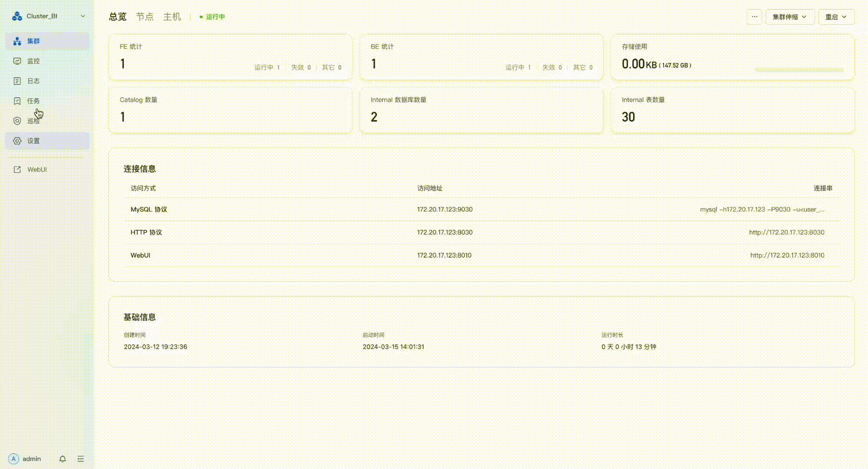The image size is (868, 469).
Task: Click the admin user avatar
Action: [x=13, y=459]
